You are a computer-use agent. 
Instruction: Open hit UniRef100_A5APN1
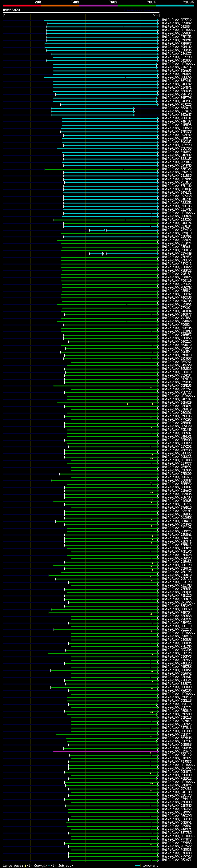[176, 40]
